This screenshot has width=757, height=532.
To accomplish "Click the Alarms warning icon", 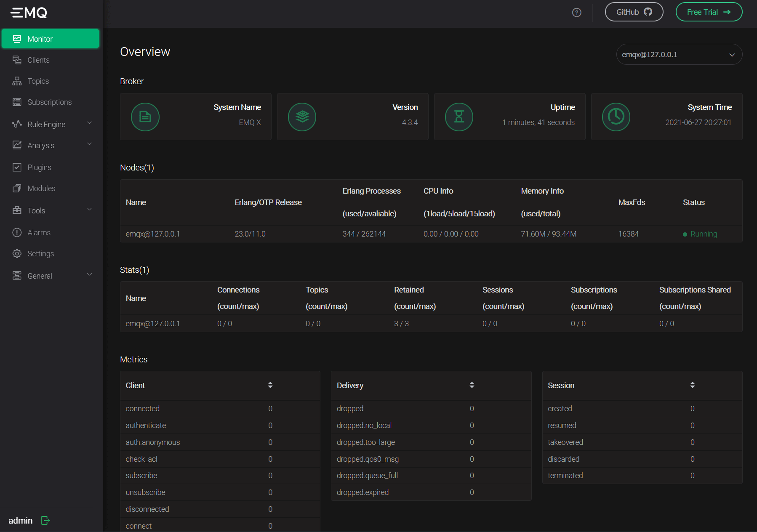I will 17,232.
